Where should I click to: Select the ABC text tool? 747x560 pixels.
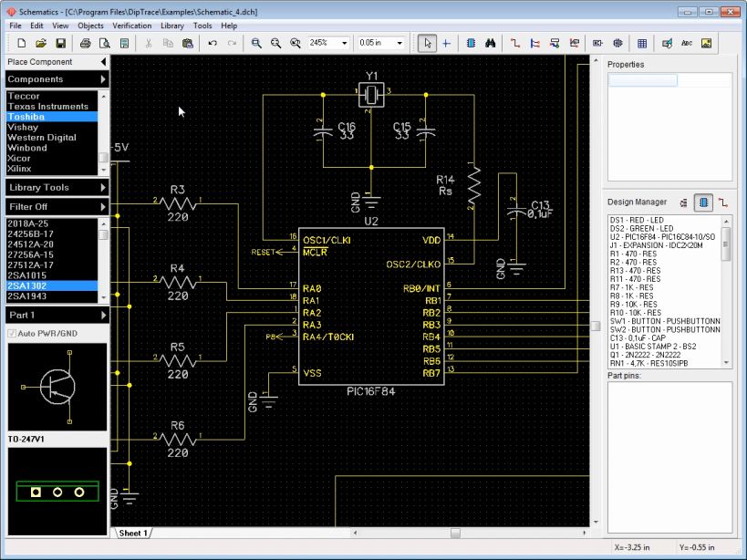tap(686, 43)
